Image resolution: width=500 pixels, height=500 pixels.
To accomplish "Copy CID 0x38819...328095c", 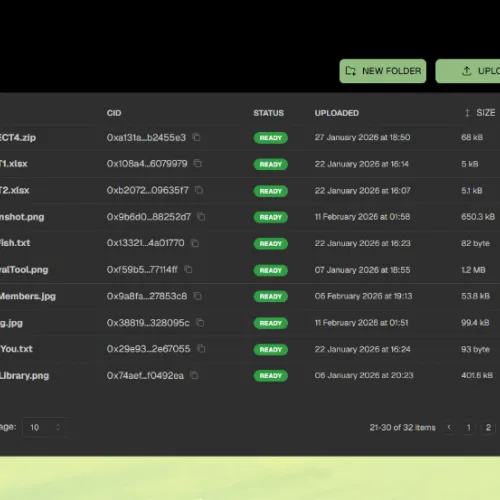I will (x=200, y=322).
